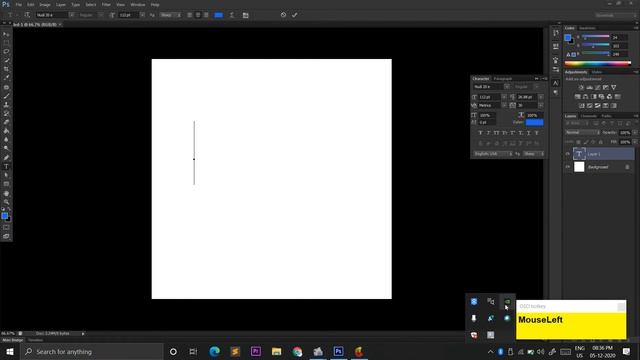Viewport: 640px width, 360px height.
Task: Select the Crop tool
Action: [x=6, y=69]
